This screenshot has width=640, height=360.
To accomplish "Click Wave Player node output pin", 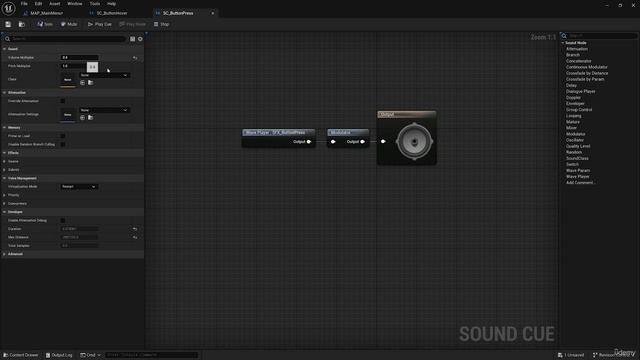I will pyautogui.click(x=309, y=142).
